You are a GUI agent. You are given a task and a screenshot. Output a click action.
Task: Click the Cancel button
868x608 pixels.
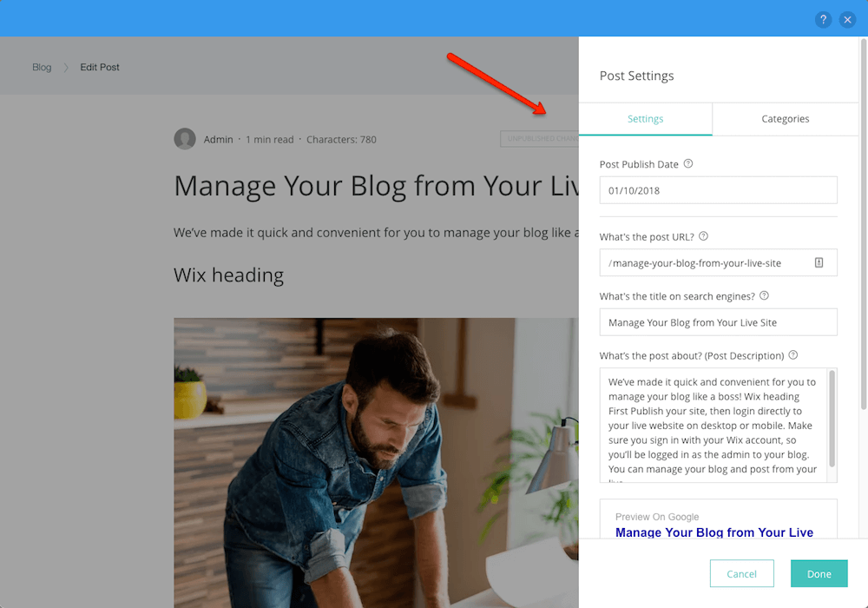click(x=742, y=573)
